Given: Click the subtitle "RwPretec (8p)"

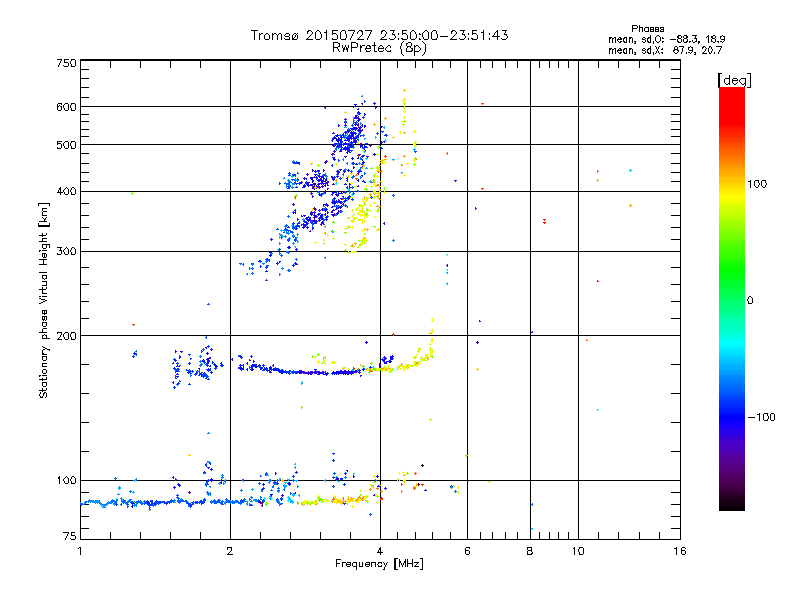Looking at the screenshot, I should tap(379, 48).
